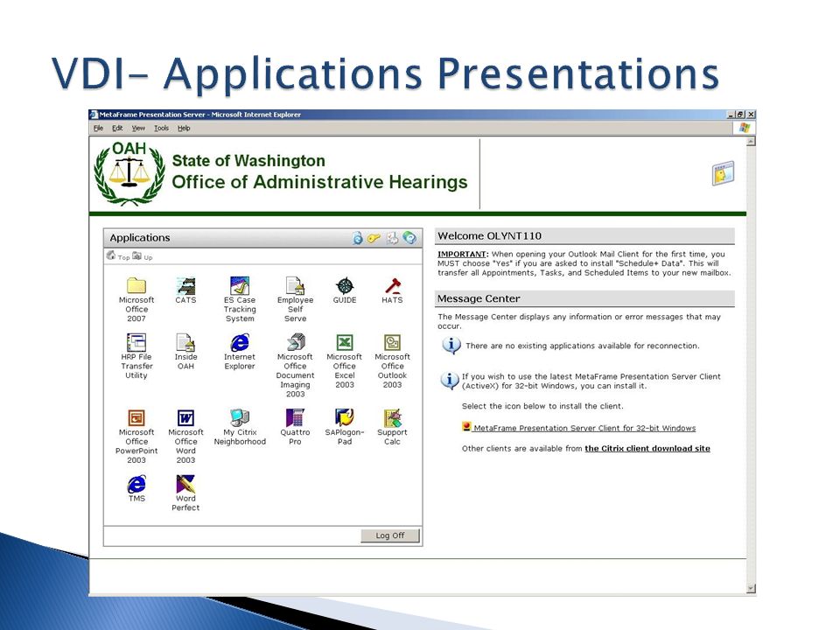The image size is (840, 630).
Task: Open help icon in Applications header
Action: (409, 238)
